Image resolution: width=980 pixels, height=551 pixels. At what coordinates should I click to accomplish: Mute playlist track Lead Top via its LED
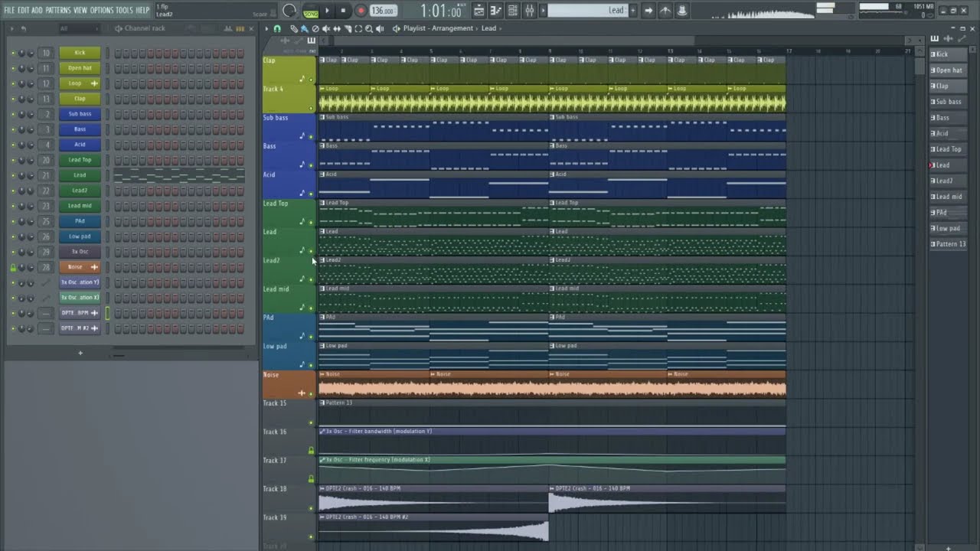coord(311,223)
